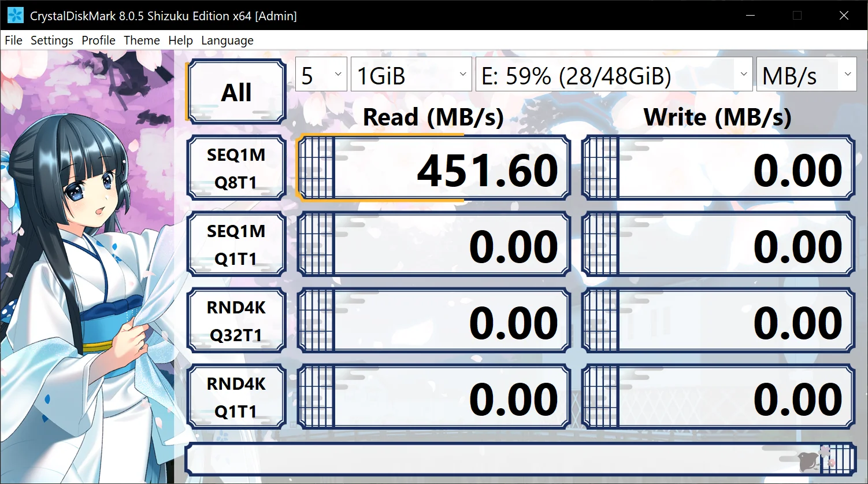
Task: Open the Theme menu
Action: pyautogui.click(x=142, y=40)
